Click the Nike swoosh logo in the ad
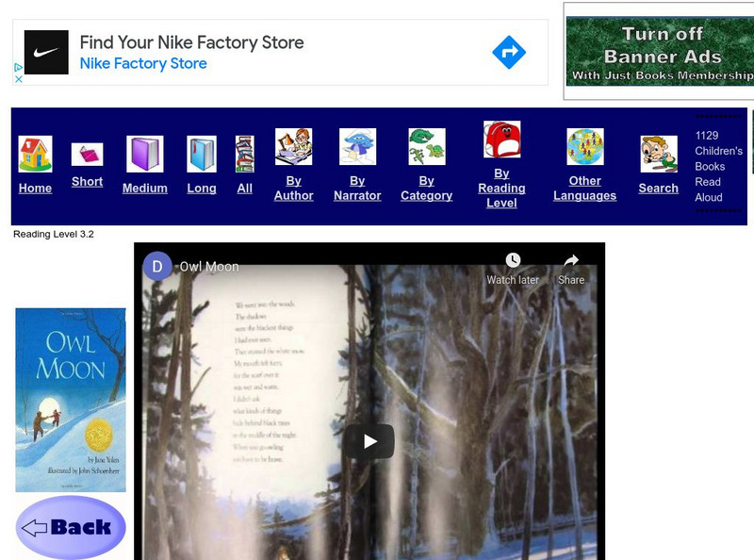 [46, 52]
